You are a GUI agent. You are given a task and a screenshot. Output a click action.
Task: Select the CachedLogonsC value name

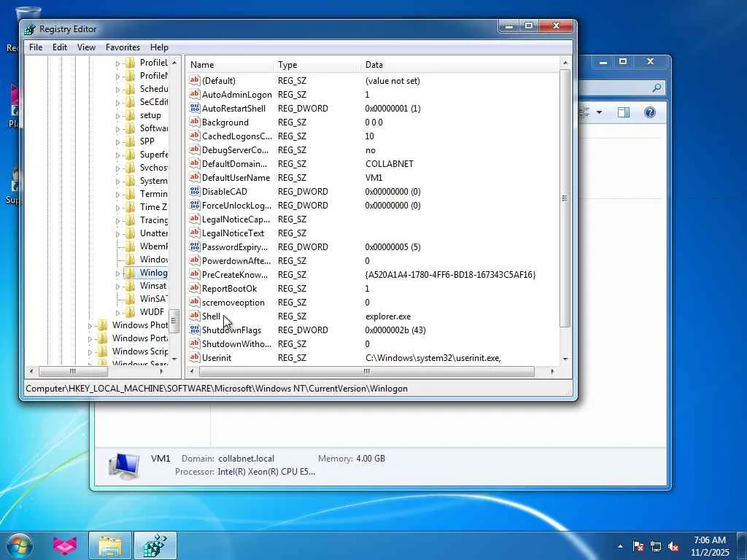click(x=237, y=136)
